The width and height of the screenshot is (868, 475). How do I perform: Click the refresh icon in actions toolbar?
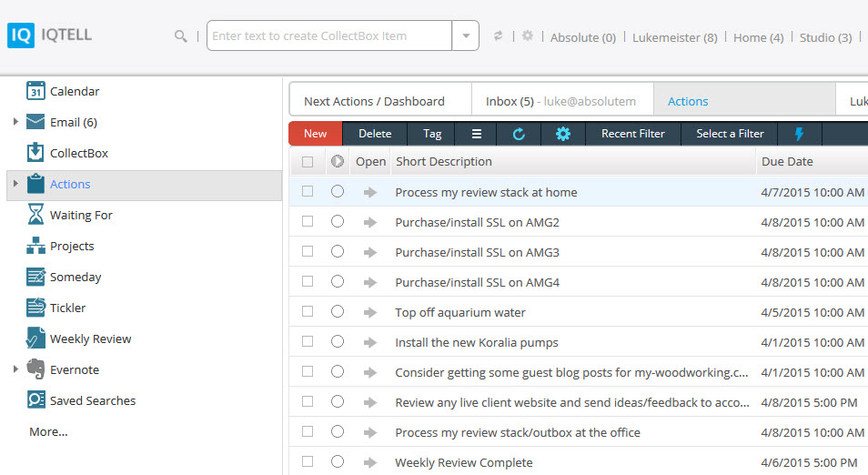519,134
